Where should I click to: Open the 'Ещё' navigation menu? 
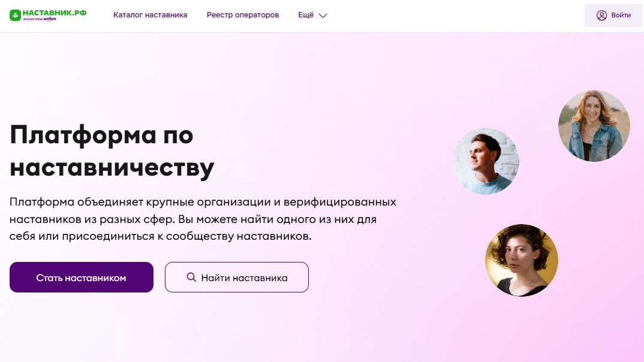click(x=306, y=15)
